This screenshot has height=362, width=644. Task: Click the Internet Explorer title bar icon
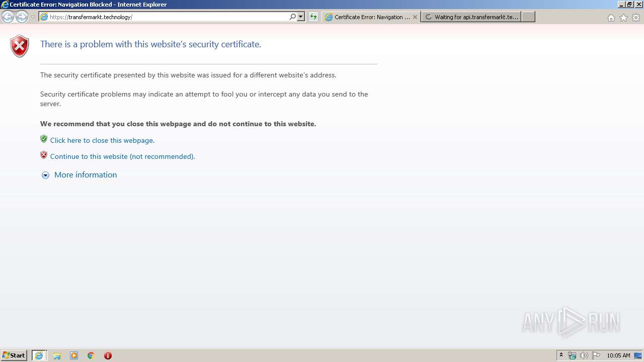point(5,5)
